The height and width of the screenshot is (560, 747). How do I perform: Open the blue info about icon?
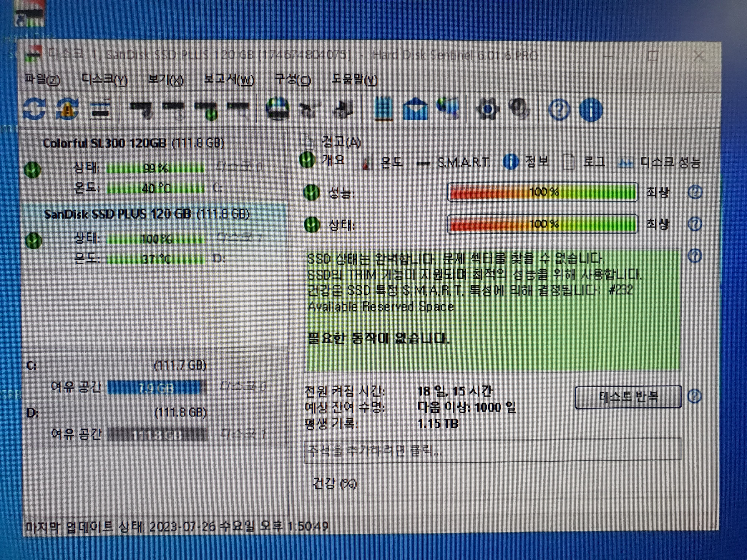tap(591, 110)
